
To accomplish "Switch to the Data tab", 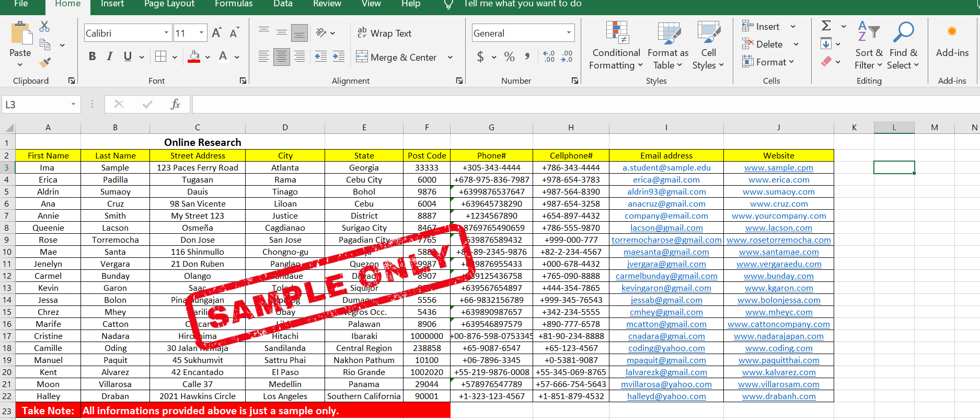I will 283,4.
